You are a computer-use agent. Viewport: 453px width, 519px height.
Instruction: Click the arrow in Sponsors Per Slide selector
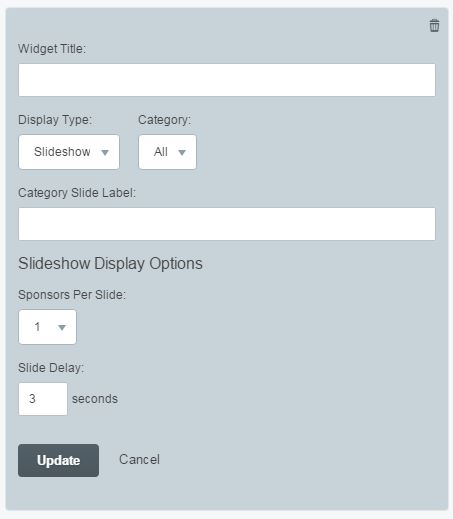pyautogui.click(x=62, y=328)
